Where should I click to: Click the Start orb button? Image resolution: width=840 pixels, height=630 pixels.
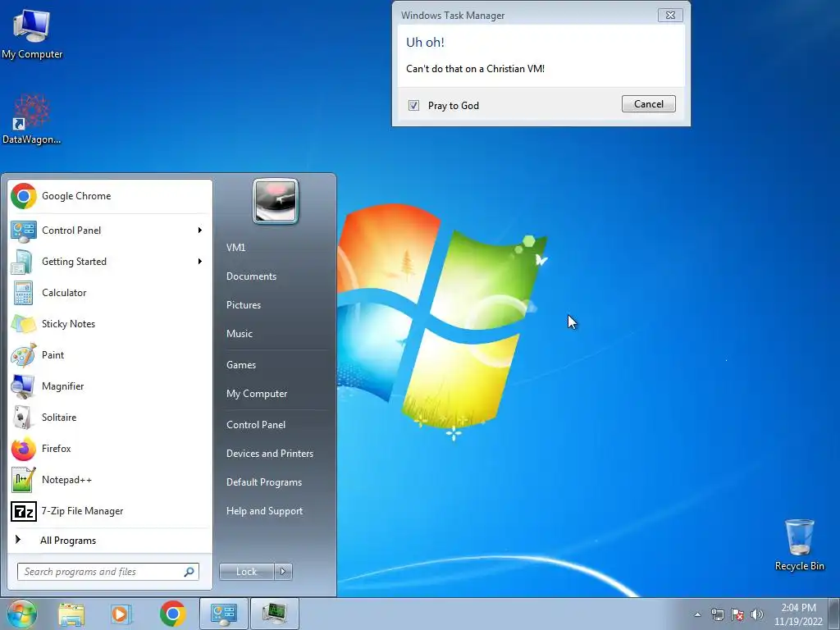22,614
